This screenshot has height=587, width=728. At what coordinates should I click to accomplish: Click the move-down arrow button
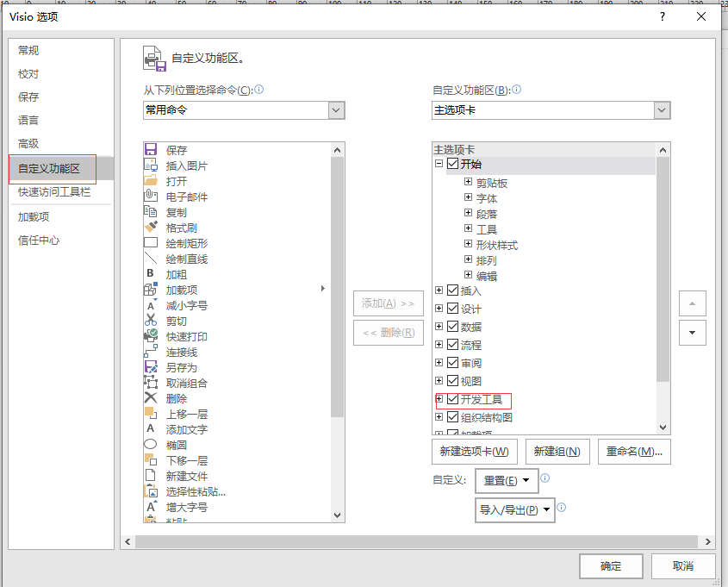click(693, 333)
